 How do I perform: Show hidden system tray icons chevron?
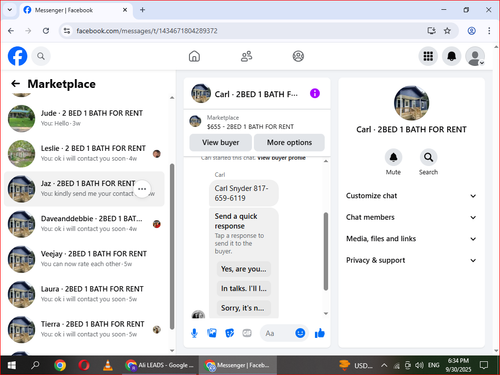point(384,365)
